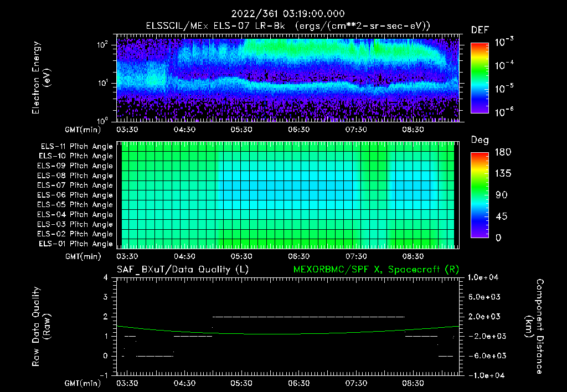Click the ELS-10 Pitch Angle row label
Viewport: 567px width, 392px height.
pyautogui.click(x=75, y=156)
